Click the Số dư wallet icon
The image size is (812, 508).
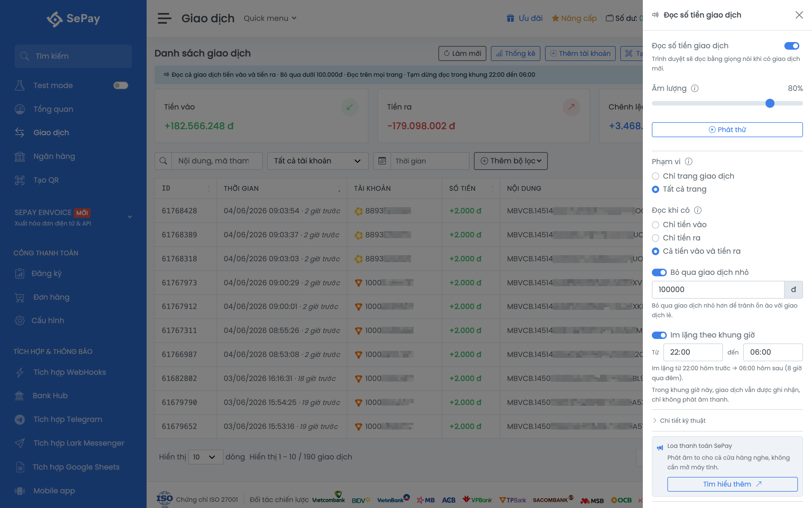[609, 18]
